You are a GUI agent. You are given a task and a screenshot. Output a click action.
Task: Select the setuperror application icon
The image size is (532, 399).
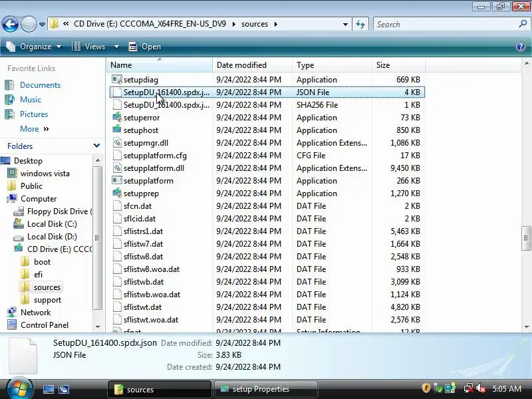tap(117, 118)
